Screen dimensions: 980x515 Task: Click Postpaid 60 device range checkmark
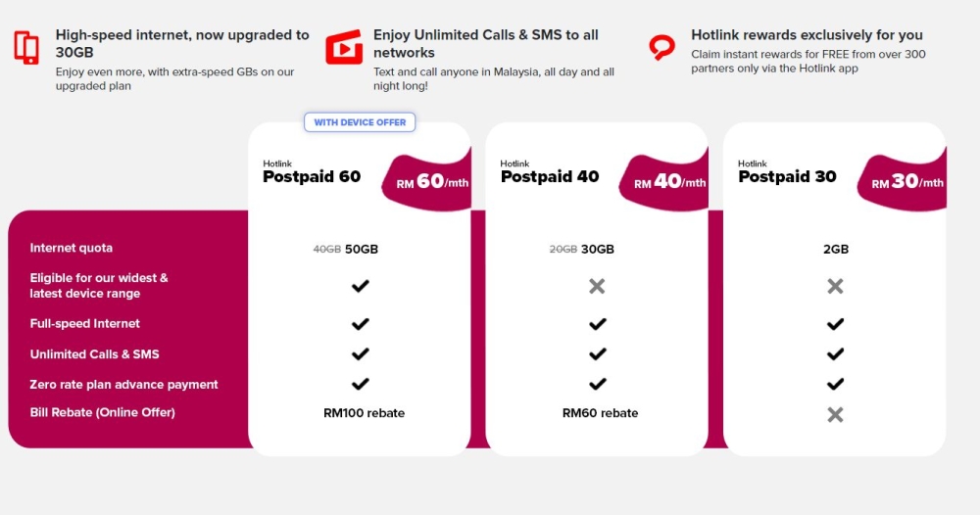360,286
